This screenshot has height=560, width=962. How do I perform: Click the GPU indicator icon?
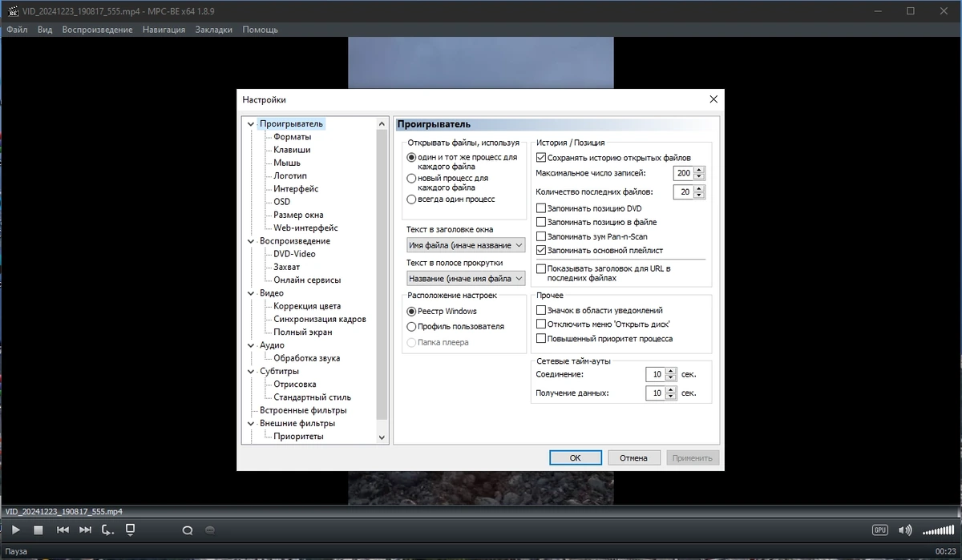point(881,530)
